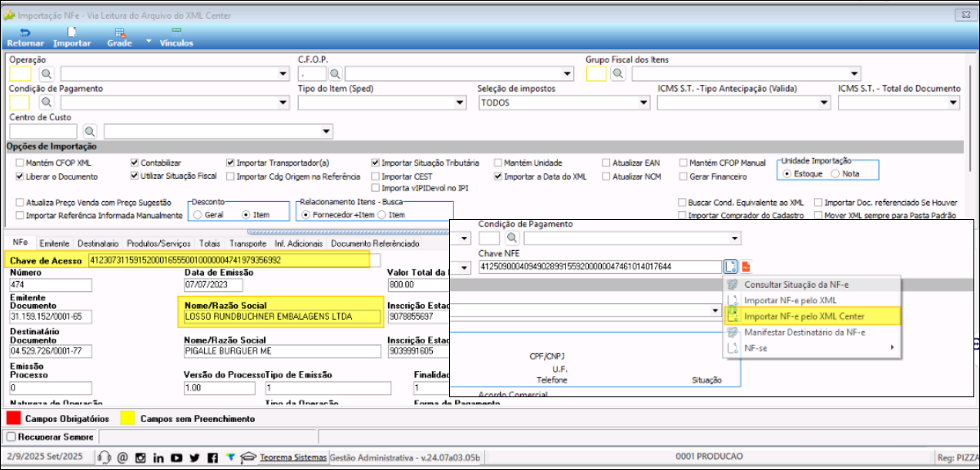Enable the Atualizar EAN checkbox
This screenshot has height=470, width=980.
tap(606, 163)
